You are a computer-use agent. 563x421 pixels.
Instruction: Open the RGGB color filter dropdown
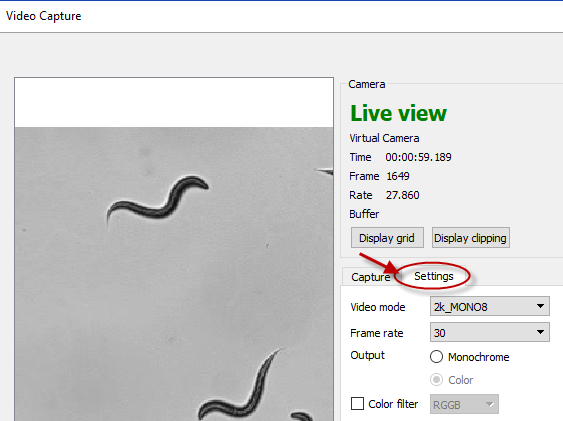464,404
